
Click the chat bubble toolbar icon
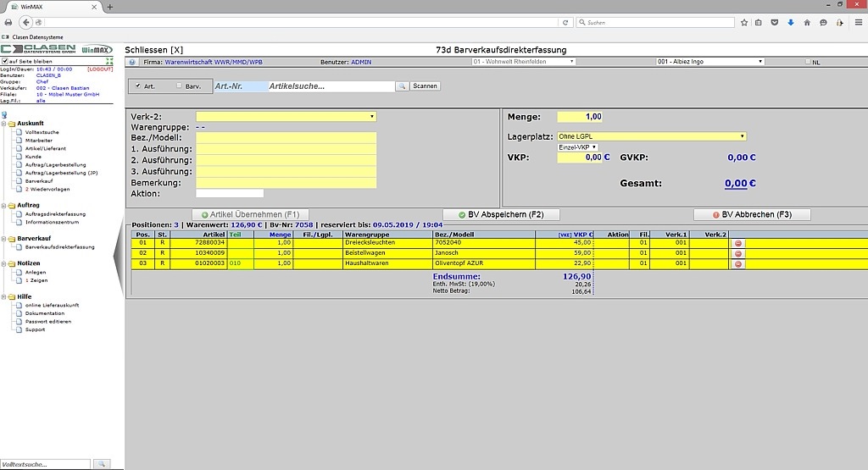coord(823,23)
